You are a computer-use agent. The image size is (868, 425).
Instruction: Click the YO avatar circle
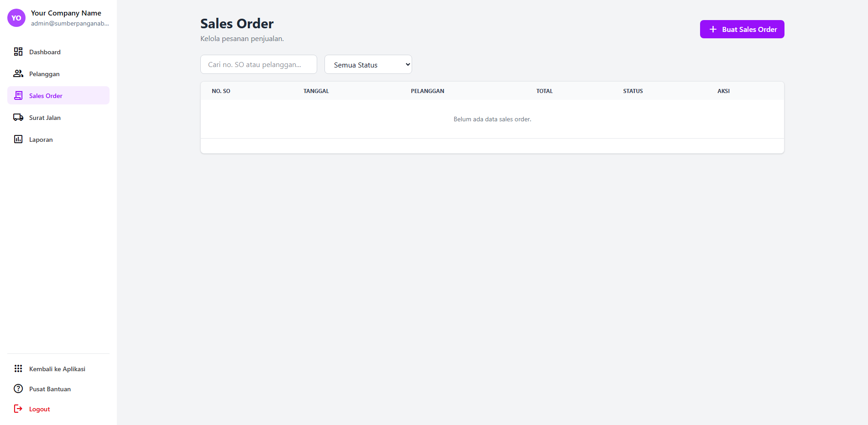(16, 18)
